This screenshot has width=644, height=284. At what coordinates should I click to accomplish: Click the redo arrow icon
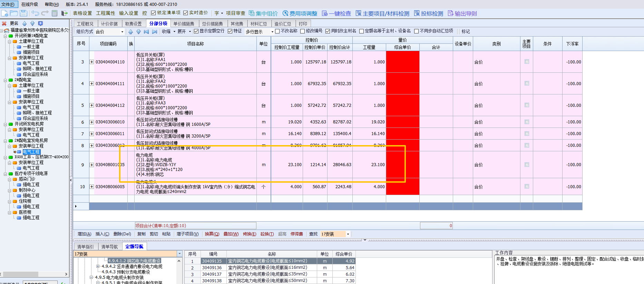[45, 13]
